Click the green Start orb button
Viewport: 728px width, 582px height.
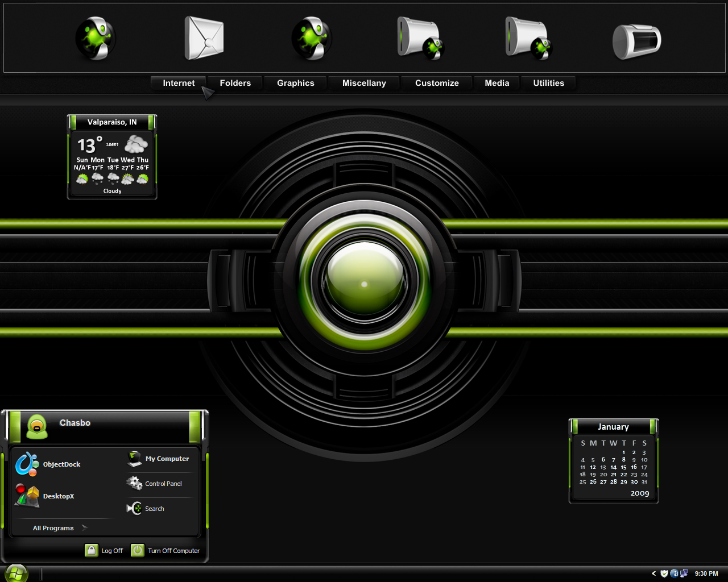(16, 573)
